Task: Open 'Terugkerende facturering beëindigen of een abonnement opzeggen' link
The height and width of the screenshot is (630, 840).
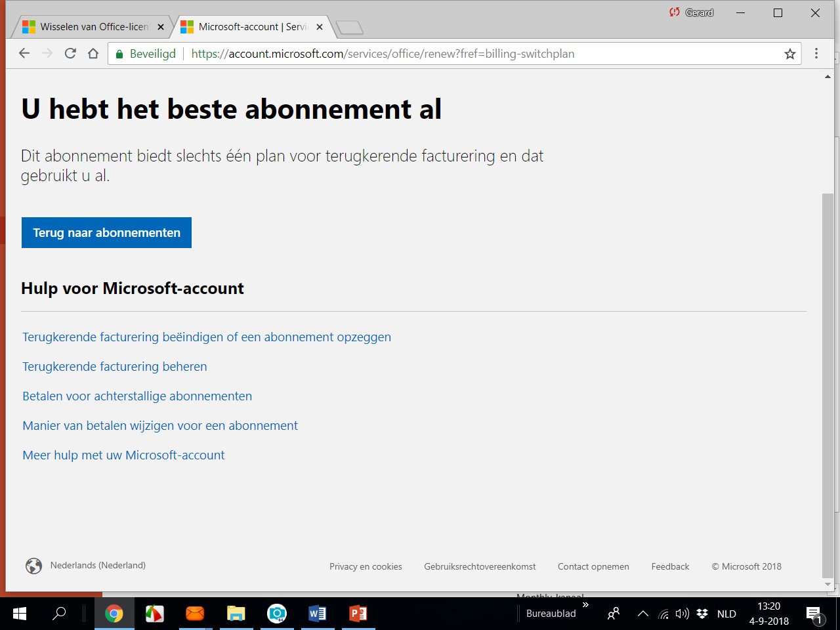Action: [207, 337]
